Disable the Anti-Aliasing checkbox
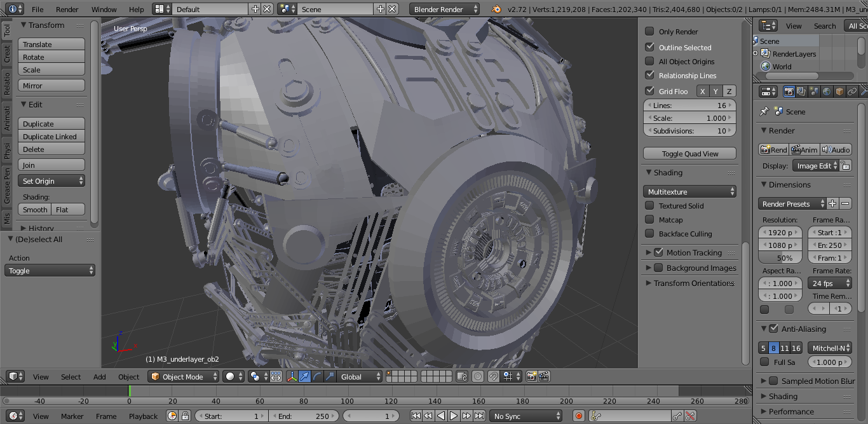The width and height of the screenshot is (868, 424). [773, 329]
